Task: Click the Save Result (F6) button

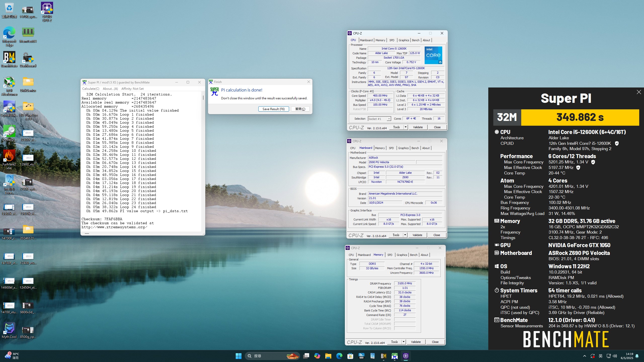Action: (x=273, y=109)
